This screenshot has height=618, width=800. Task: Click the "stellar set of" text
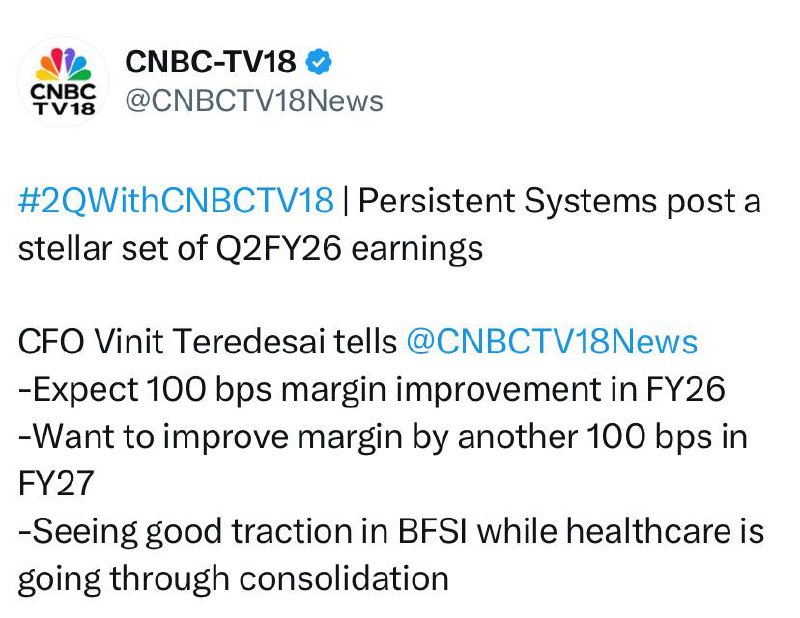click(x=110, y=247)
